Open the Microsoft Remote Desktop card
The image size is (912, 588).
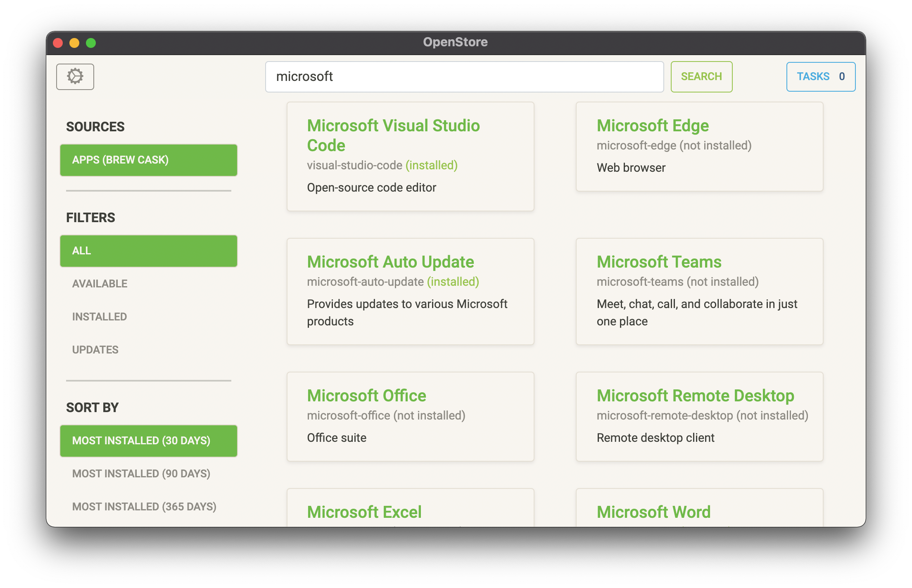[699, 416]
